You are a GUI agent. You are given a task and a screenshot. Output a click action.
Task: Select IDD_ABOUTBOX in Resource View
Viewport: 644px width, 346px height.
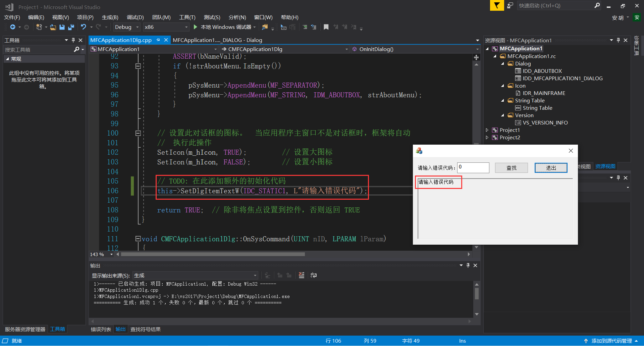[542, 71]
